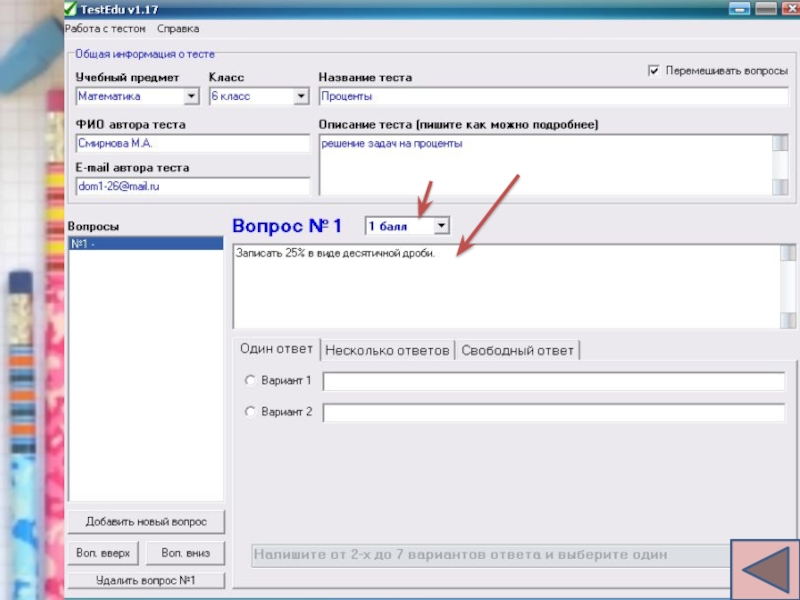Viewport: 800px width, 600px height.
Task: Select the 'Вариант 2' radio button
Action: pyautogui.click(x=250, y=411)
